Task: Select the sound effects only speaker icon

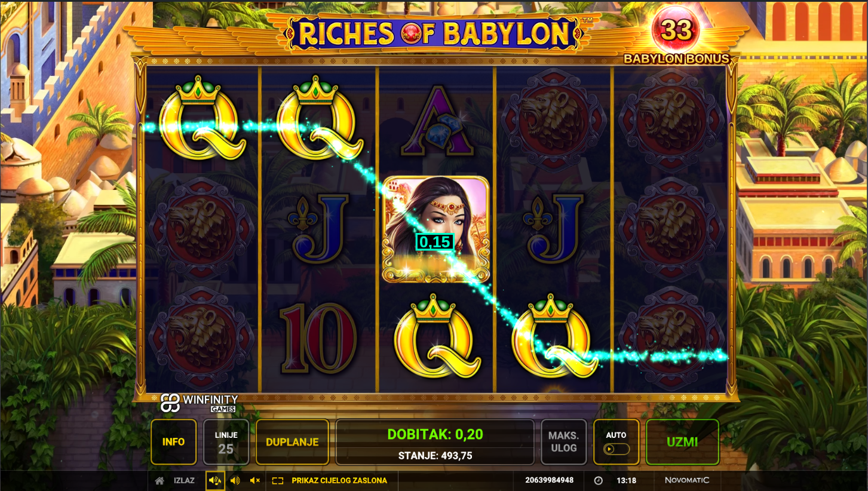Action: [235, 480]
